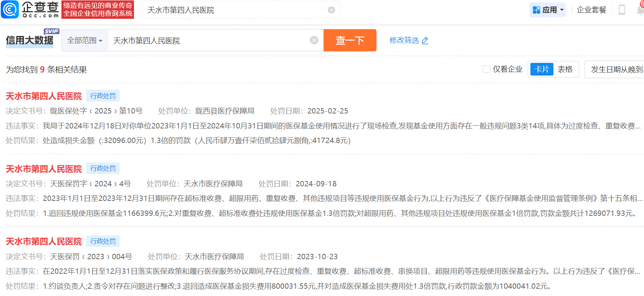Click the 违法事实 text of the 2025-02-25 result
Screen dimensions: 644x296
[x=342, y=126]
